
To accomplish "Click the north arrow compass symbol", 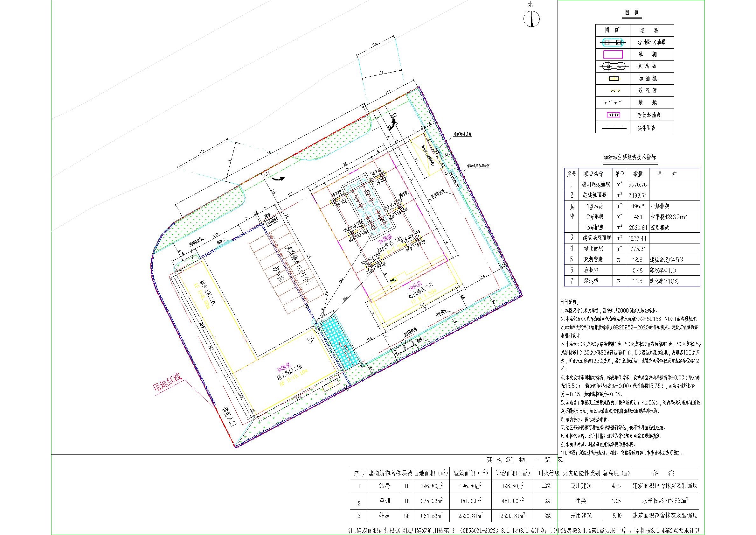I will pyautogui.click(x=532, y=19).
